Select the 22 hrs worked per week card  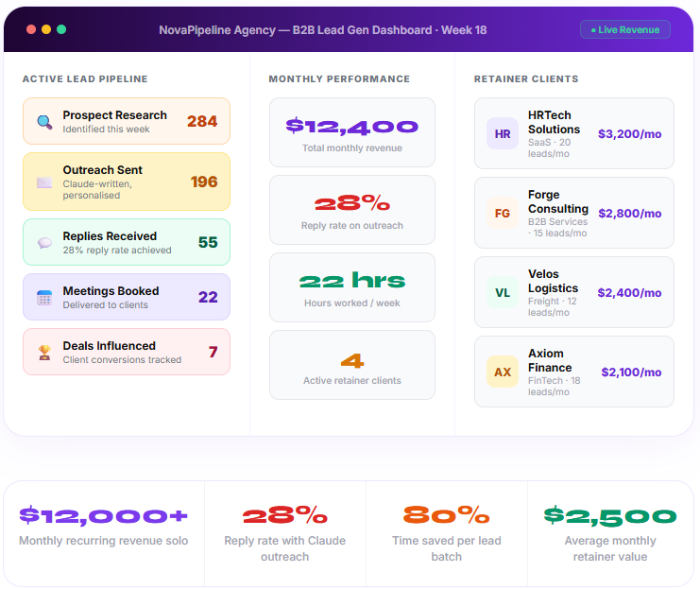click(x=352, y=287)
